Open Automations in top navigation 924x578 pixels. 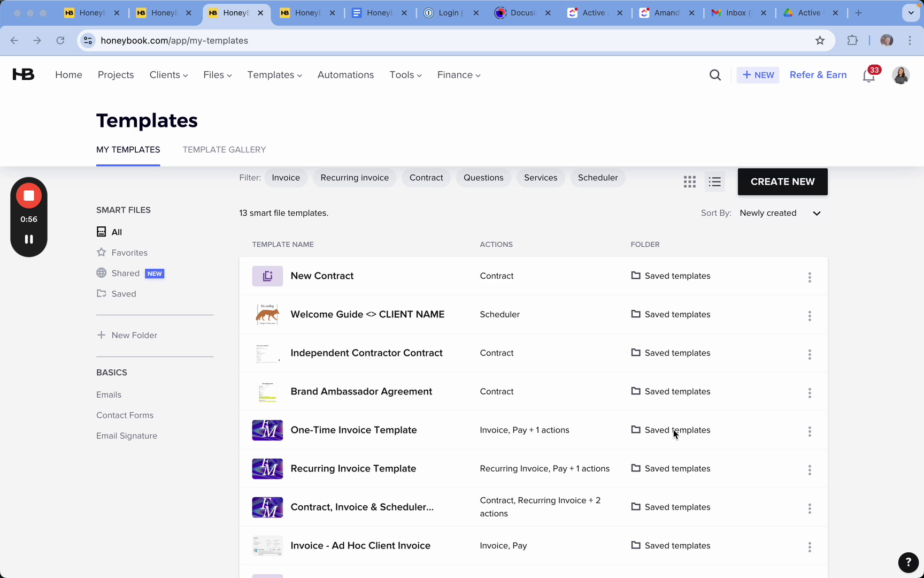pos(345,75)
